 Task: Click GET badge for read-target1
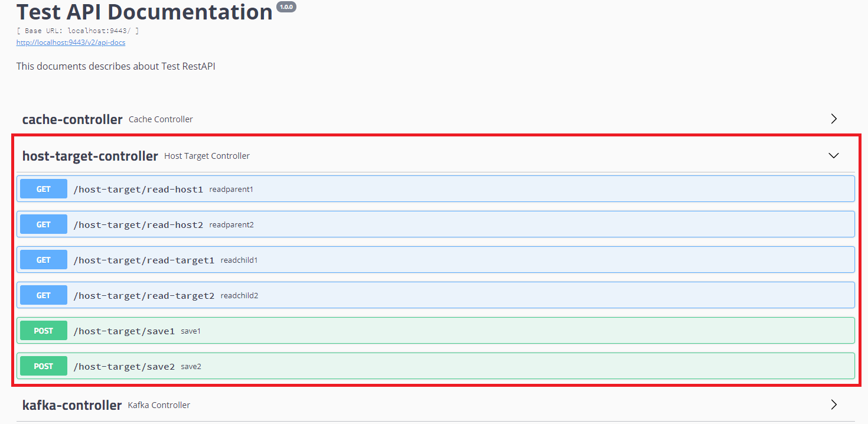(x=44, y=260)
